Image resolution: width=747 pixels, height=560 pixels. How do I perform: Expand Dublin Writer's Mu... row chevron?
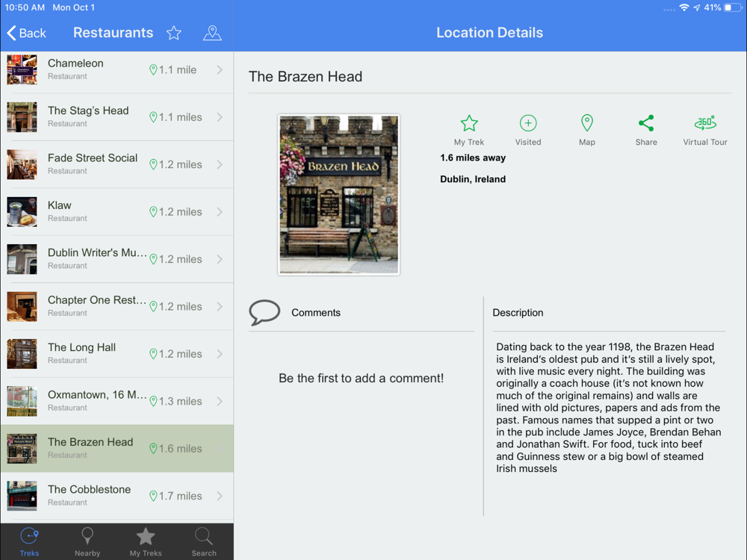pyautogui.click(x=220, y=259)
